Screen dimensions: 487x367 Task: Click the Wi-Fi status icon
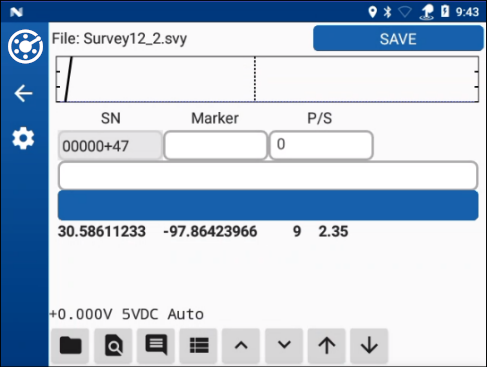[405, 12]
